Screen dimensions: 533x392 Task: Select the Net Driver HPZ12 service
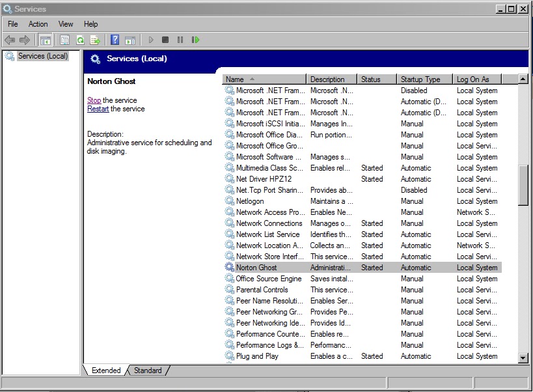[362, 179]
